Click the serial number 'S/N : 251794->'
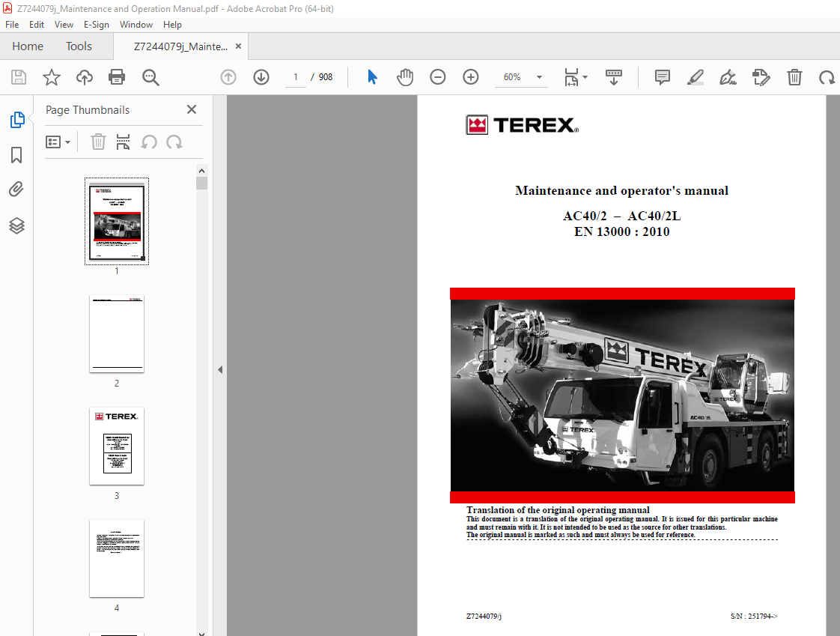The image size is (840, 636). 754,617
